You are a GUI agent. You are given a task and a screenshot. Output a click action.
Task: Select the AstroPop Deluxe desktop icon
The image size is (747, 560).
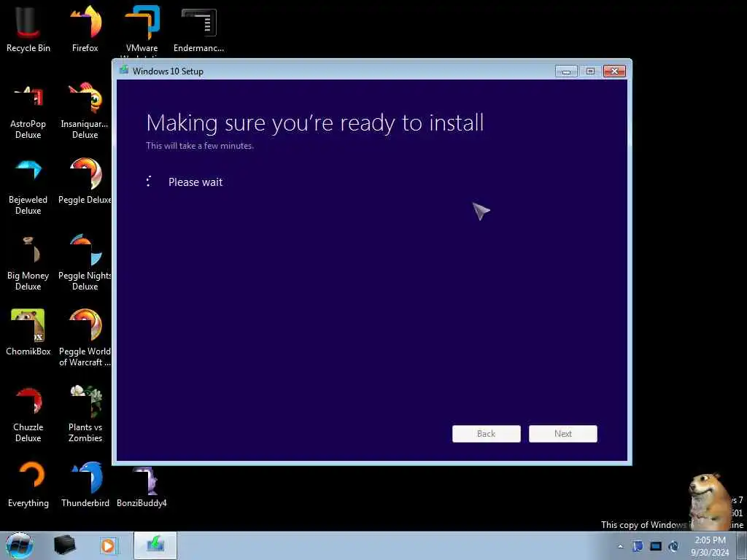point(28,112)
